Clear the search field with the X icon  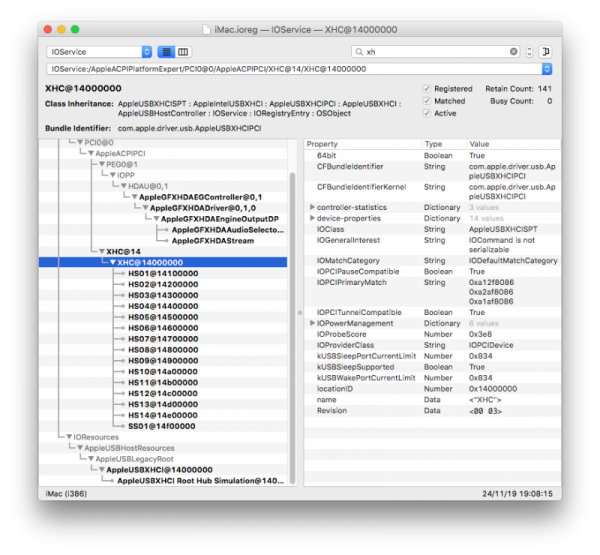[514, 51]
